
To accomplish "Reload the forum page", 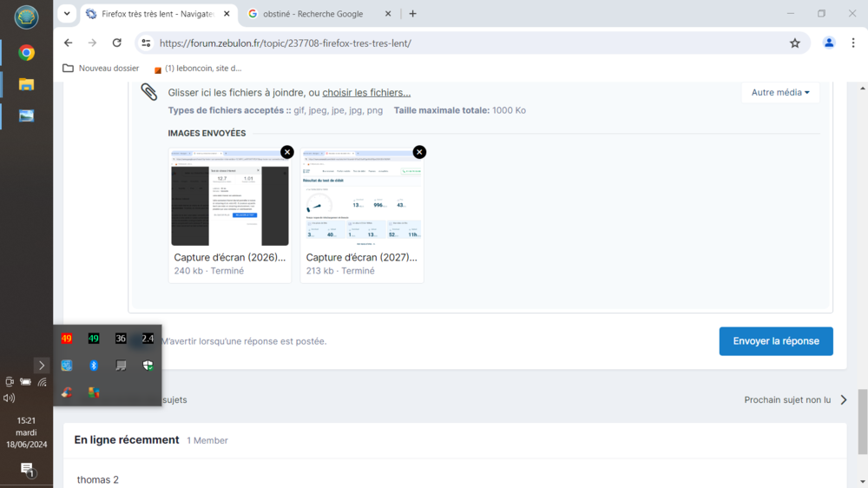I will [117, 43].
